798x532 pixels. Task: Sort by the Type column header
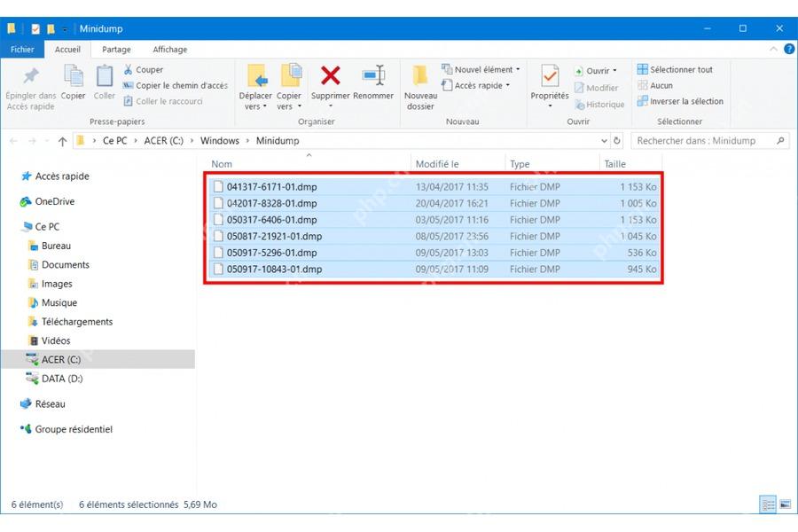click(x=552, y=164)
